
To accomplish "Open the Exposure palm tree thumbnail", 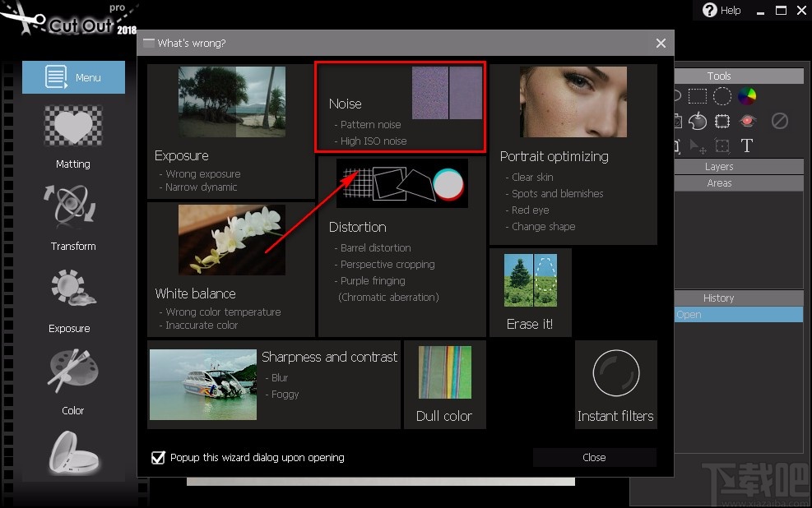I will point(231,102).
